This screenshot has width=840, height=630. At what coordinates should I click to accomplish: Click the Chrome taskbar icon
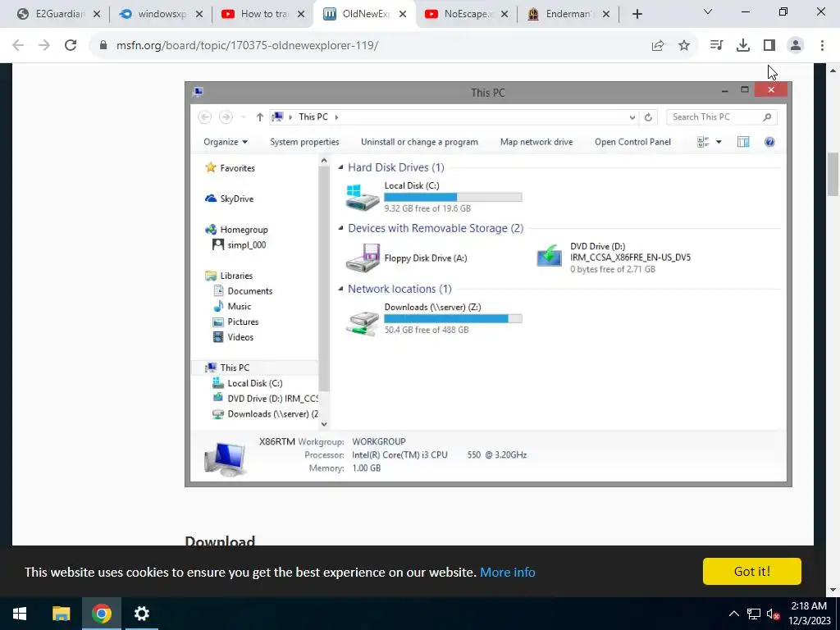point(101,614)
